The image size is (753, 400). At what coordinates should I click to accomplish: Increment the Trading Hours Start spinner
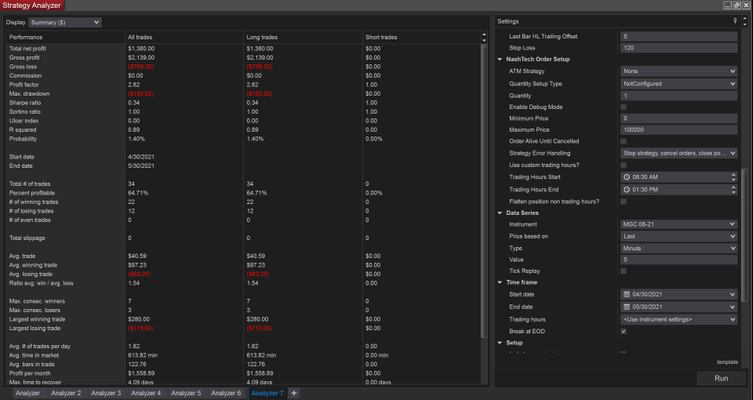[735, 175]
